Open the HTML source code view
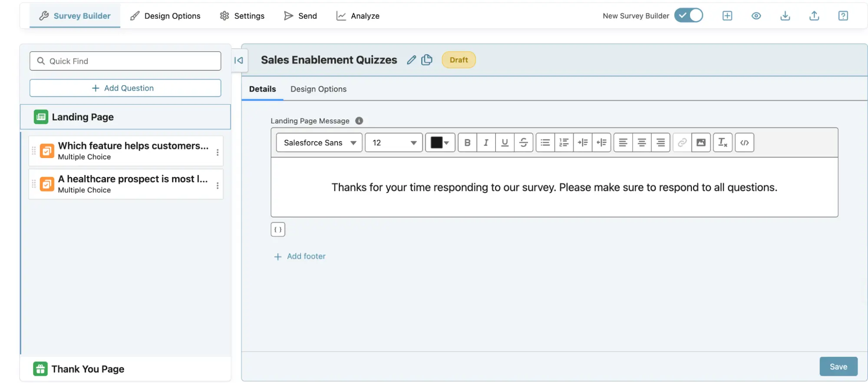Screen dimensions: 868x383 point(744,142)
